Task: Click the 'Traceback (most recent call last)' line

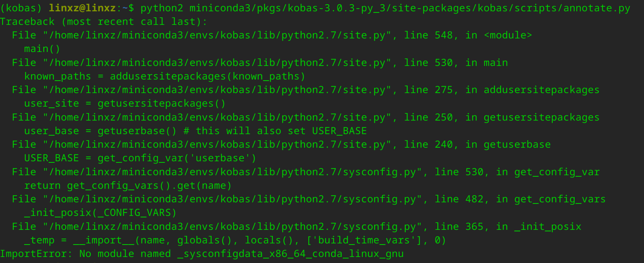Action: point(104,22)
